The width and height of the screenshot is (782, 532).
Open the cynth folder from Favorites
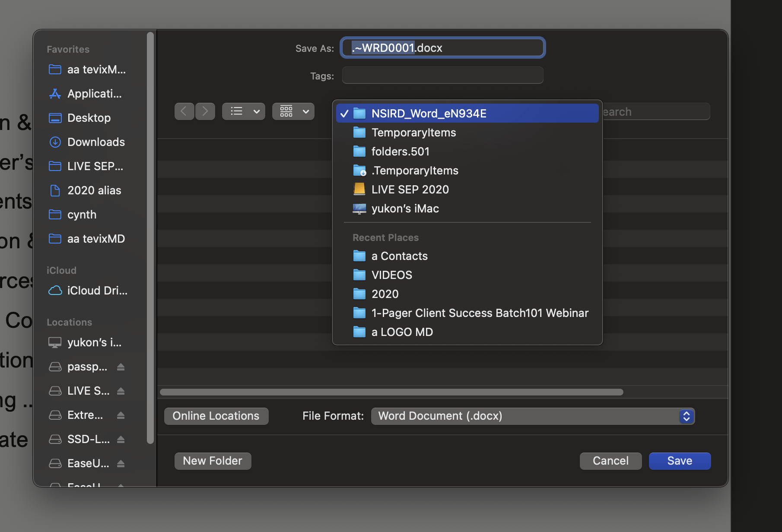coord(82,214)
